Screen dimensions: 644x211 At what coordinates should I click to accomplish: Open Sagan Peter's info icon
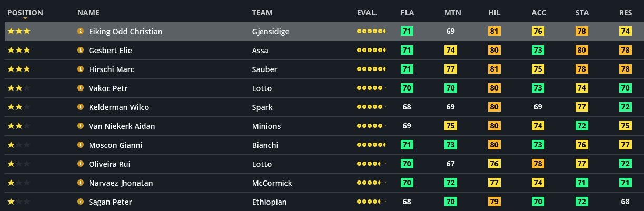click(x=81, y=202)
